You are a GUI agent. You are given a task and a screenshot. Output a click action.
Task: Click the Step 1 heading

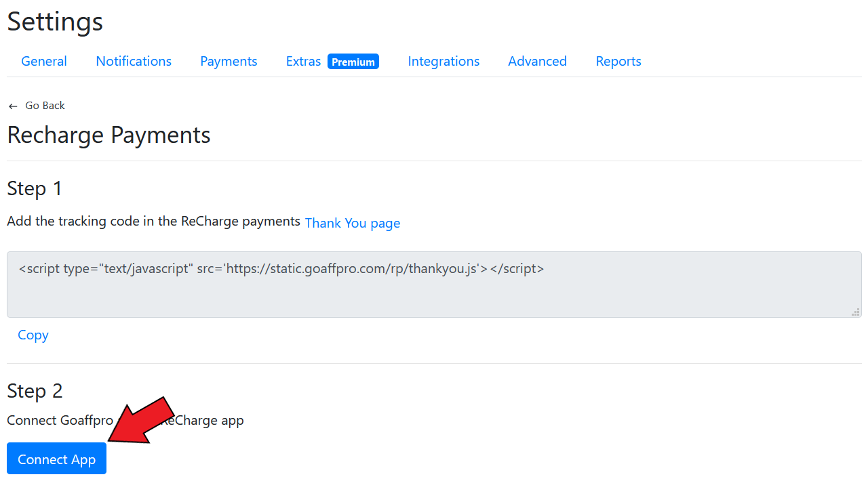tap(35, 188)
